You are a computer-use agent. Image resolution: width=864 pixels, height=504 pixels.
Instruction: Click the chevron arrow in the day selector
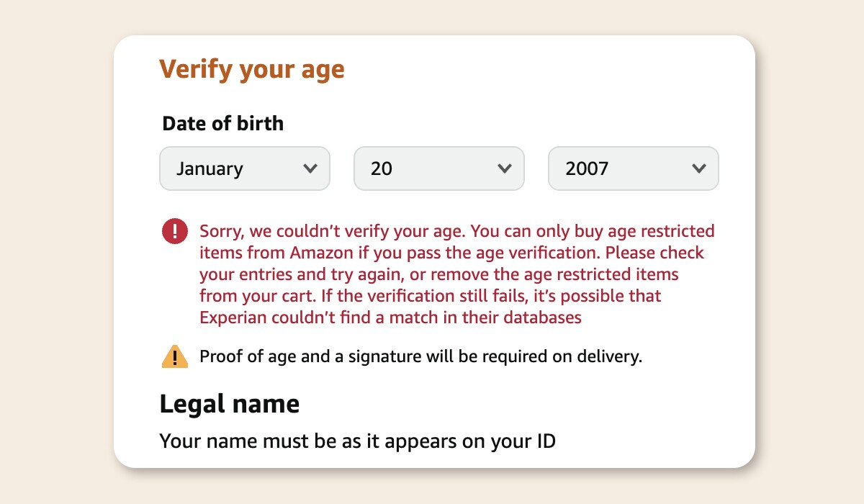point(505,168)
